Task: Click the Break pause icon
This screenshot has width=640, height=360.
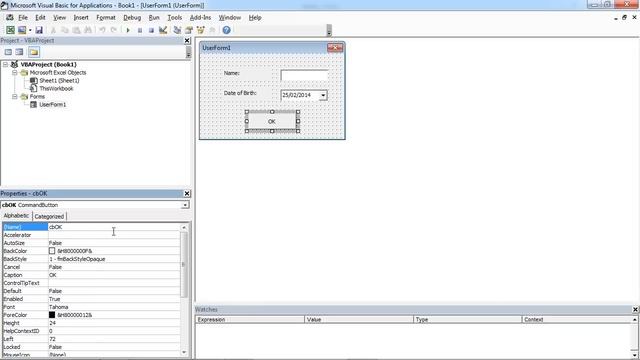Action: [140, 30]
